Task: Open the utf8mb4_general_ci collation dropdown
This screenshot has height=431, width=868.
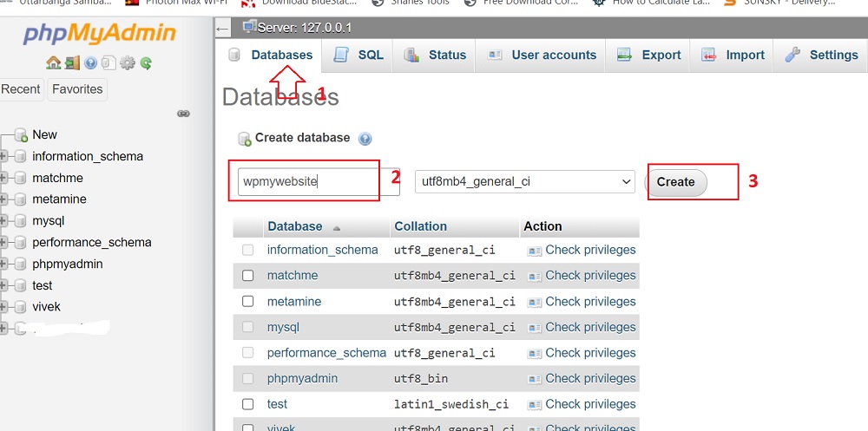Action: [525, 181]
